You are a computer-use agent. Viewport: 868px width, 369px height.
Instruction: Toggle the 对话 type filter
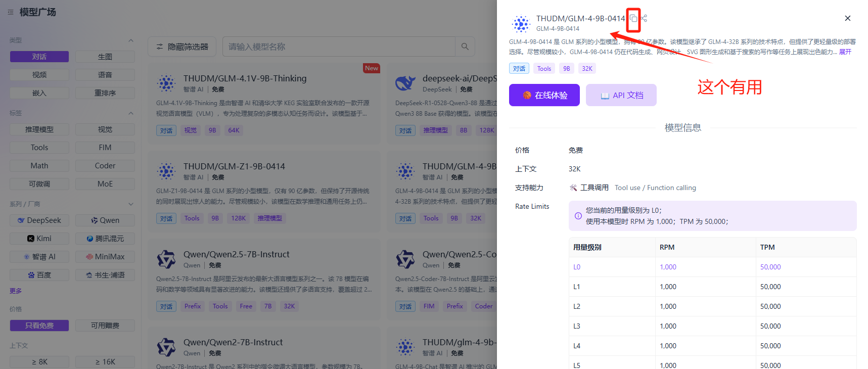(x=39, y=57)
